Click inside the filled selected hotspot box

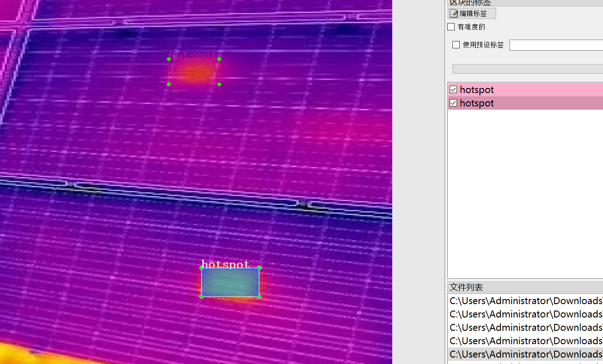(230, 282)
